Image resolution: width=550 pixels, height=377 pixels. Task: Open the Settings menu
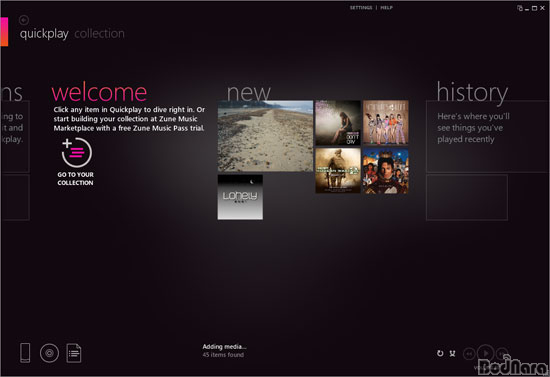pyautogui.click(x=361, y=8)
